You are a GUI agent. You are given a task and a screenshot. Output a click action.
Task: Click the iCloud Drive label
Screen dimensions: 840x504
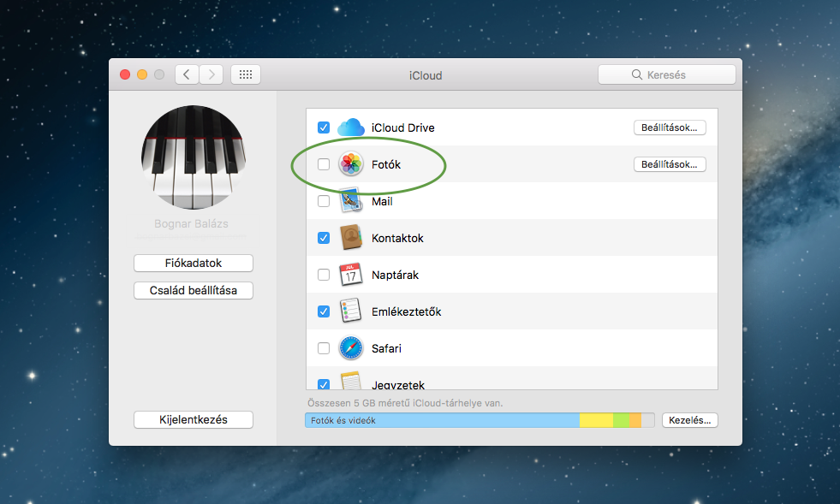tap(402, 127)
